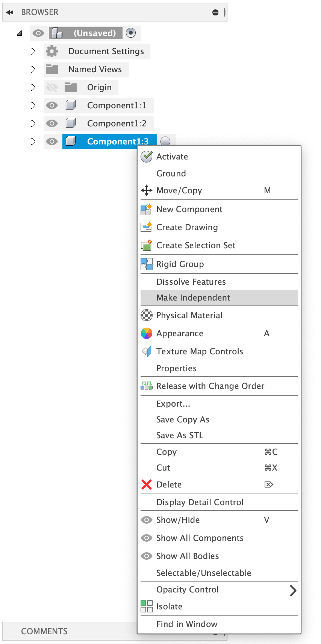Screen dimensions: 321x644
Task: Show the hidden Origin folder
Action: 52,87
